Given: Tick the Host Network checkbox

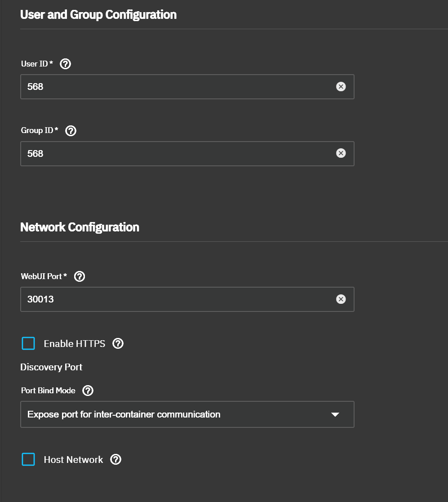Looking at the screenshot, I should tap(28, 460).
